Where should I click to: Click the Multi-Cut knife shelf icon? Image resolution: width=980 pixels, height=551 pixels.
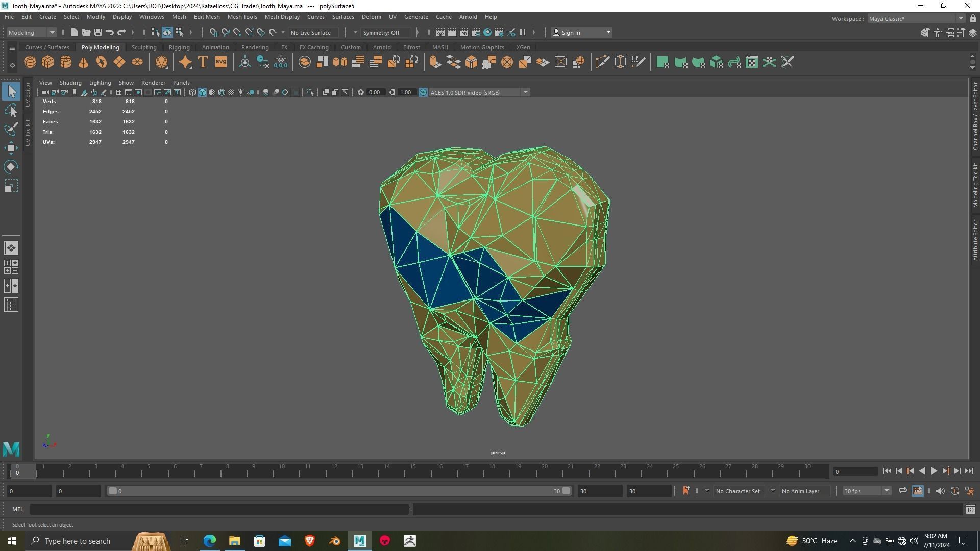(602, 62)
